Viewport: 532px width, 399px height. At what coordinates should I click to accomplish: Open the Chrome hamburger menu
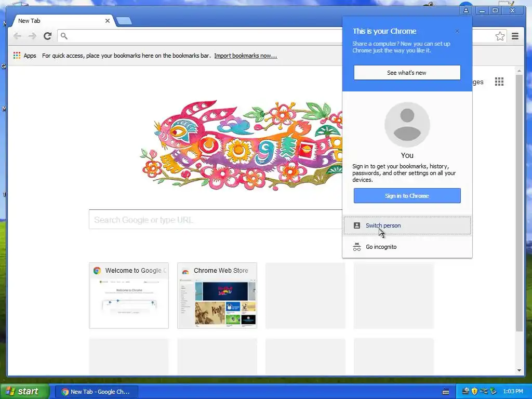515,36
